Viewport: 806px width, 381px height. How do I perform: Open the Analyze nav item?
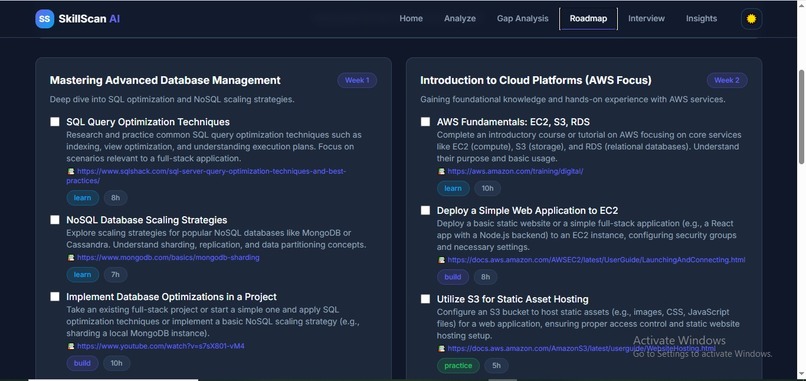[460, 19]
